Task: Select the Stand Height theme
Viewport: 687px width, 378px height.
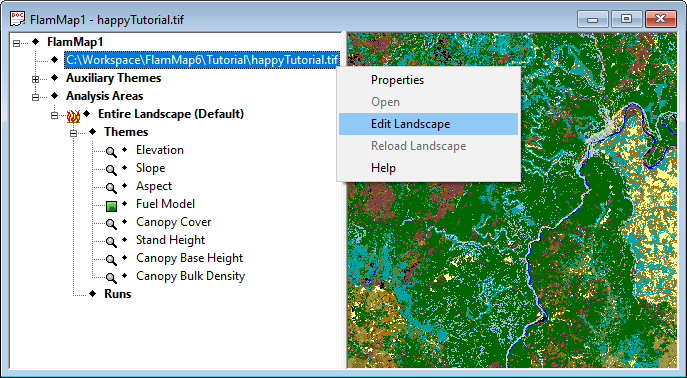Action: point(170,240)
